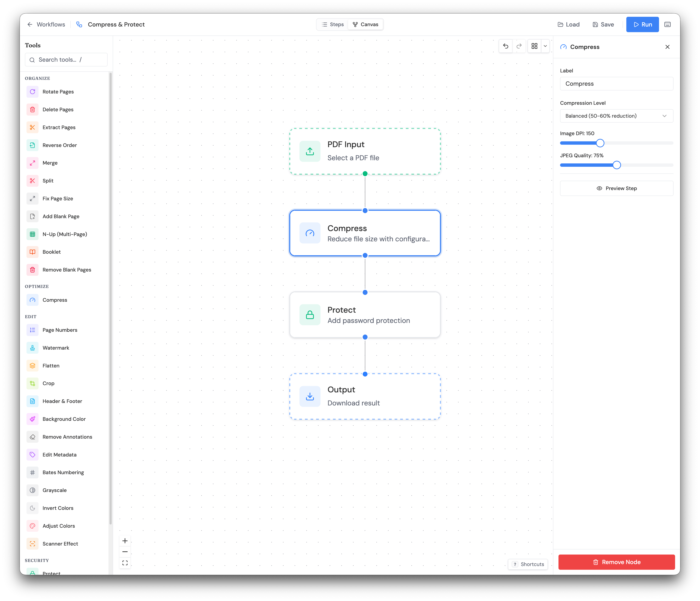Open the Compression Level dropdown
This screenshot has width=700, height=601.
pos(617,116)
